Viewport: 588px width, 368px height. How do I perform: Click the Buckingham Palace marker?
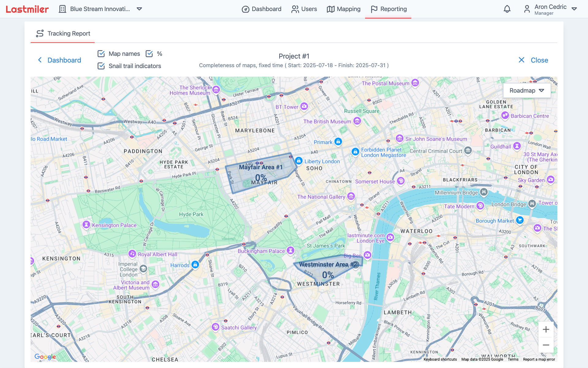pos(291,251)
